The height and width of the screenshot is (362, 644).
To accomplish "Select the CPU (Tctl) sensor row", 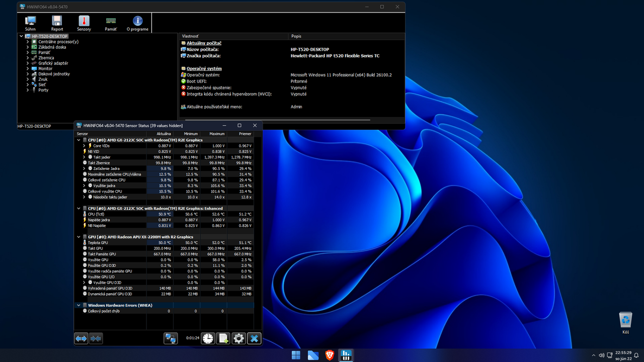I will pyautogui.click(x=165, y=214).
